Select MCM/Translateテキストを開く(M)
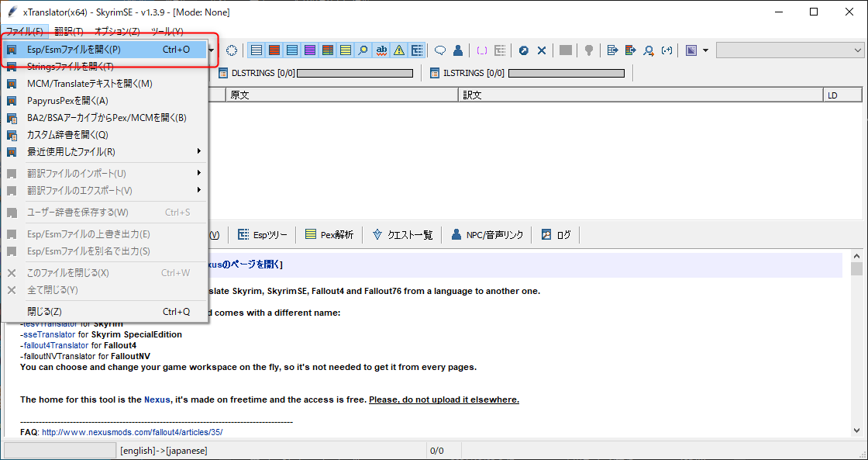Image resolution: width=868 pixels, height=460 pixels. [x=105, y=84]
